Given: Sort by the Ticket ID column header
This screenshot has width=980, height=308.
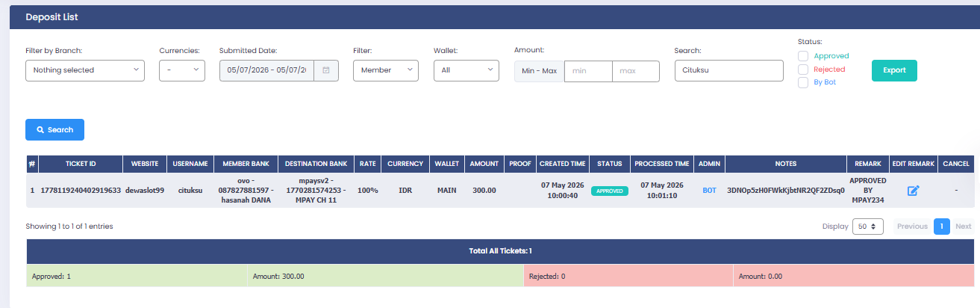Looking at the screenshot, I should (x=81, y=164).
